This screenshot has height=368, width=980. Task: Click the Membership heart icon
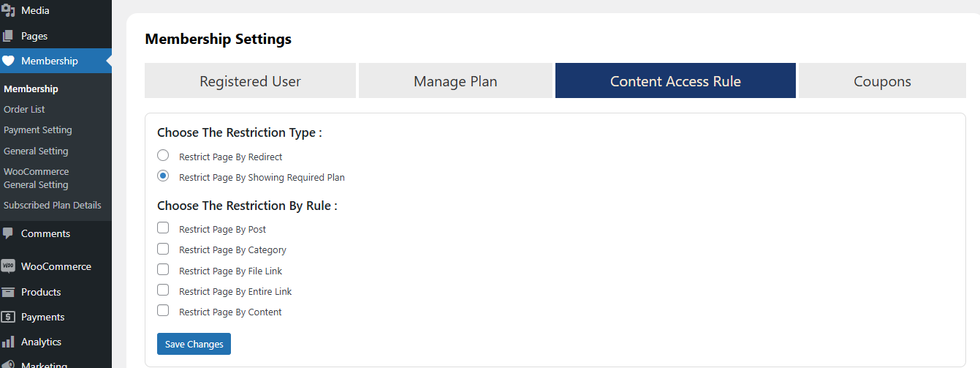8,61
